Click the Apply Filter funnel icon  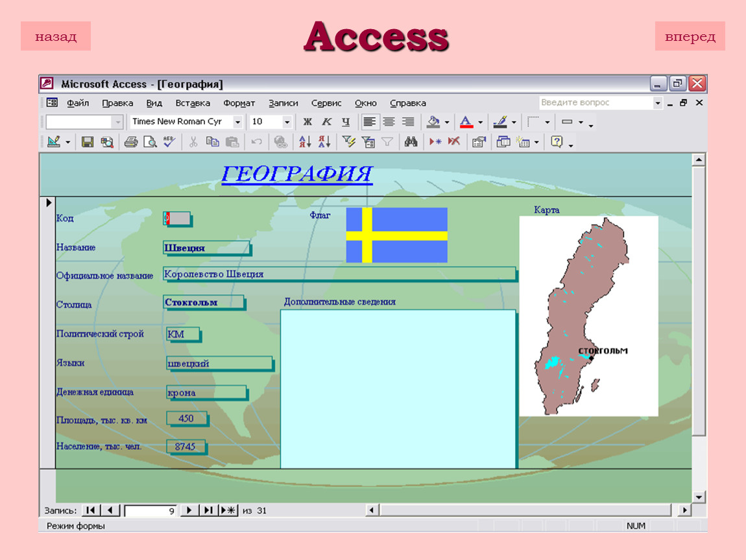point(387,142)
